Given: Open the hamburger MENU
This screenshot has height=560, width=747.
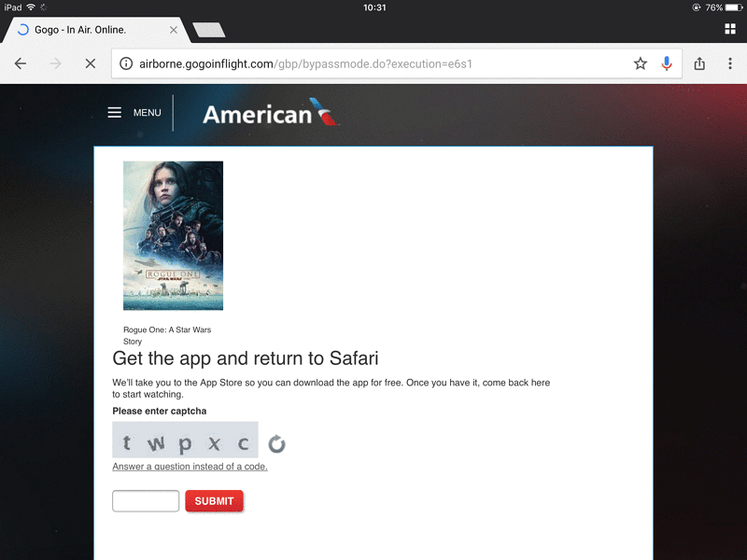Looking at the screenshot, I should [134, 113].
